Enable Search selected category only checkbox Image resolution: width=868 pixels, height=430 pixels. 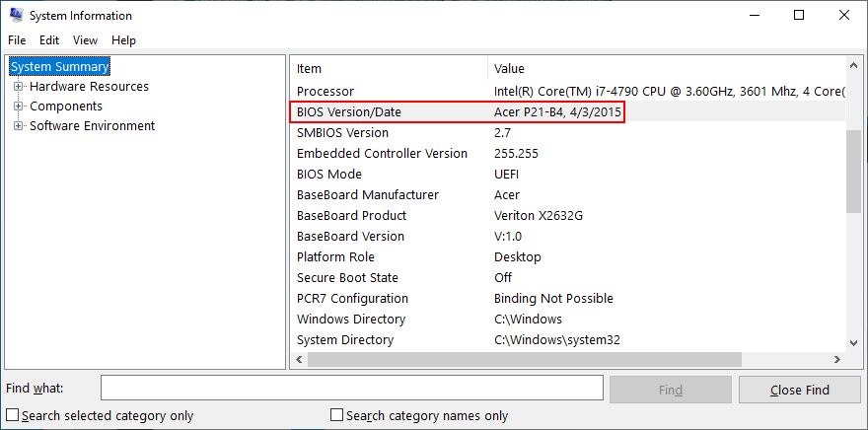[13, 415]
